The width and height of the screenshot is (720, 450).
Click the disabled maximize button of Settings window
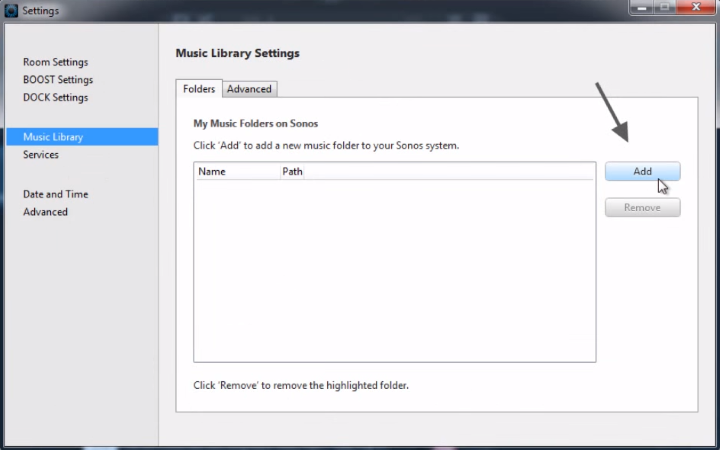pos(665,7)
